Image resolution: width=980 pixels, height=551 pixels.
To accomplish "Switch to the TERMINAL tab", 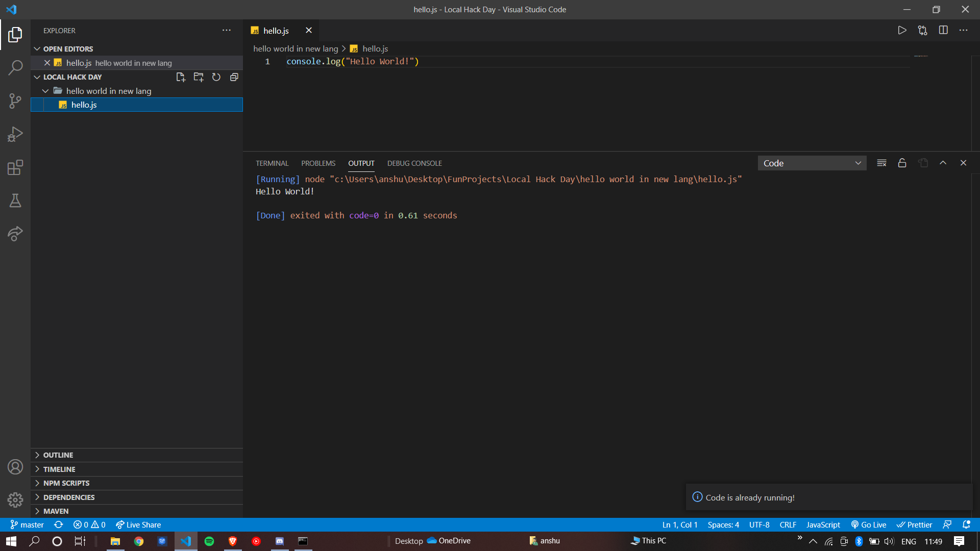I will (x=272, y=163).
